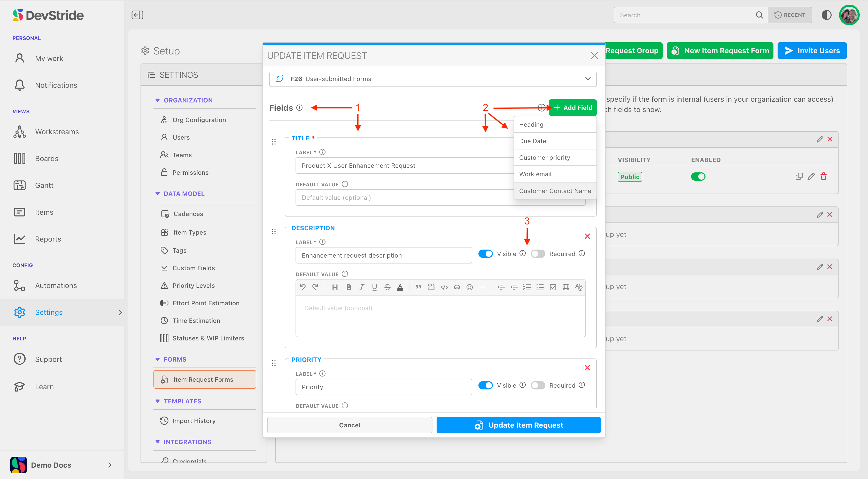Collapse the ORGANIZATION settings section
The height and width of the screenshot is (479, 868).
[x=157, y=100]
